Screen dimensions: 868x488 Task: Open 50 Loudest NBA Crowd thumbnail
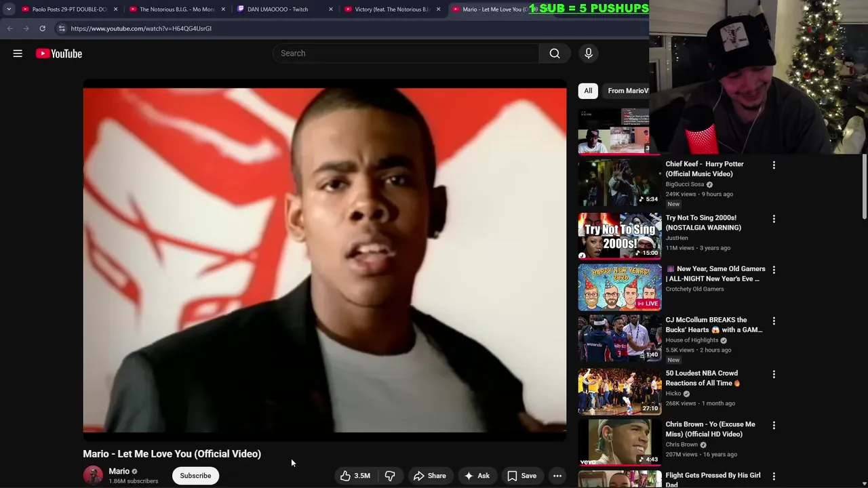620,391
